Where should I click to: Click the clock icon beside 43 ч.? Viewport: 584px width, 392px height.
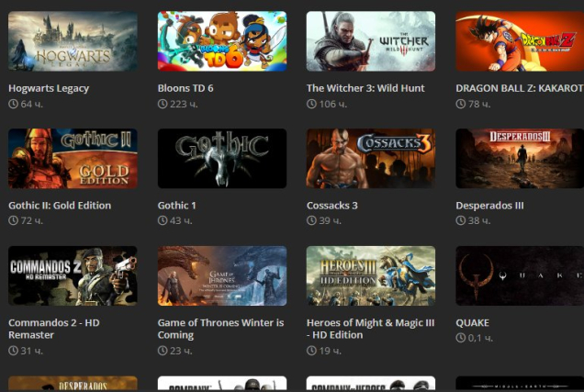point(163,220)
